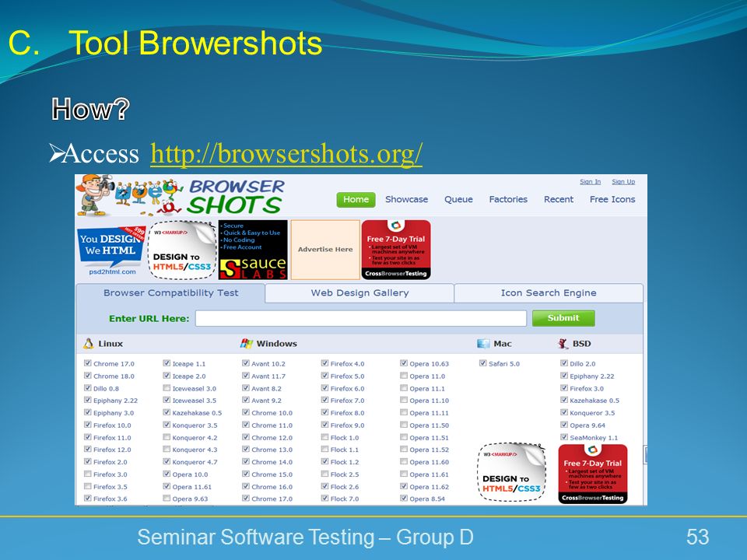The width and height of the screenshot is (747, 560).
Task: Check the Konqueror 4.2 checkbox
Action: click(167, 437)
